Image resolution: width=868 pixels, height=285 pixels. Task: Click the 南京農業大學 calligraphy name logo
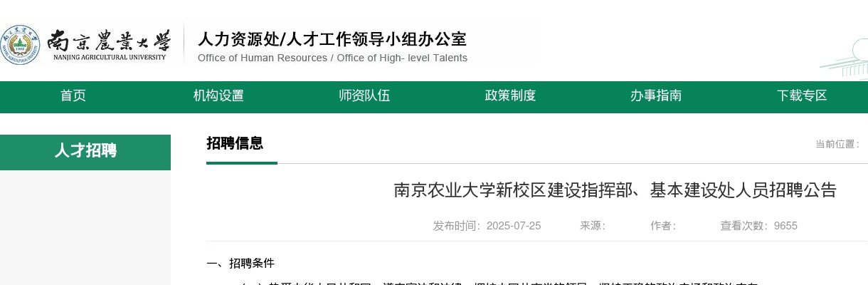tap(110, 44)
